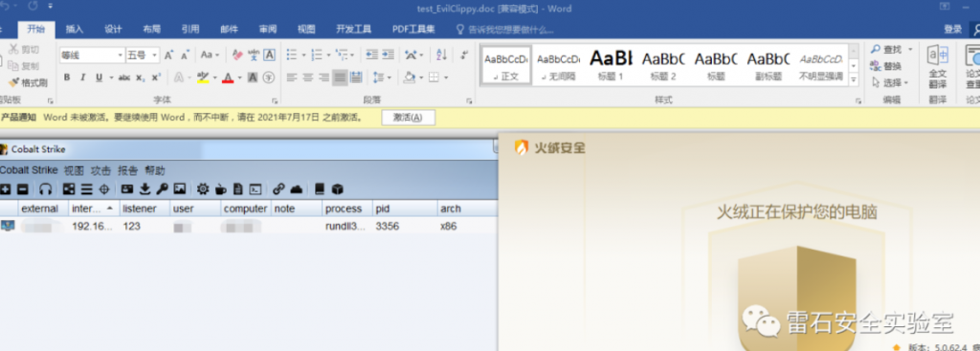980x351 pixels.
Task: Toggle justify text alignment
Action: 340,77
